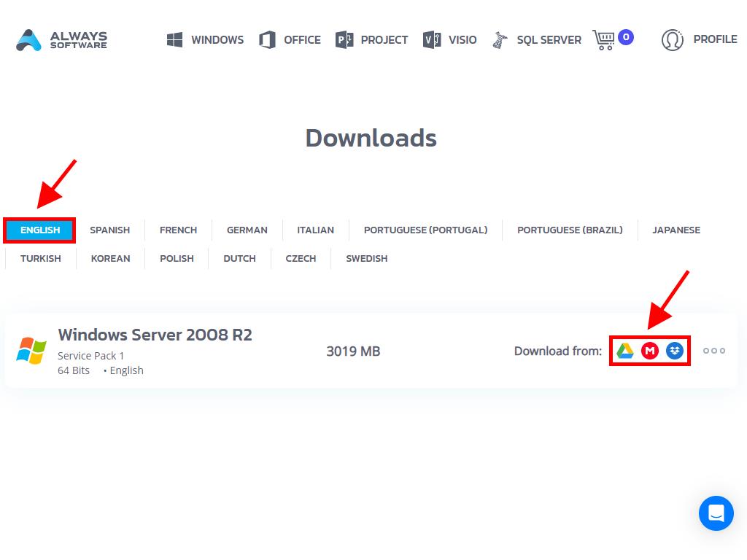
Task: Choose the Portuguese (Brazil) tab
Action: click(570, 230)
